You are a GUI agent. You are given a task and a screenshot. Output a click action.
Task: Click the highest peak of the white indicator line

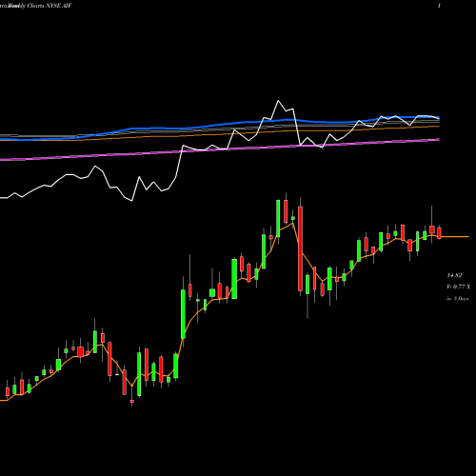pyautogui.click(x=278, y=101)
